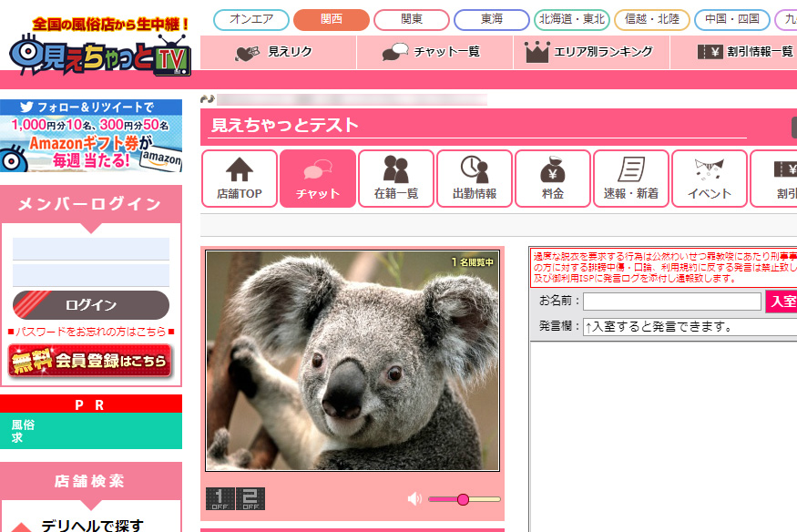Click the ログイン button
The width and height of the screenshot is (797, 532).
click(91, 305)
